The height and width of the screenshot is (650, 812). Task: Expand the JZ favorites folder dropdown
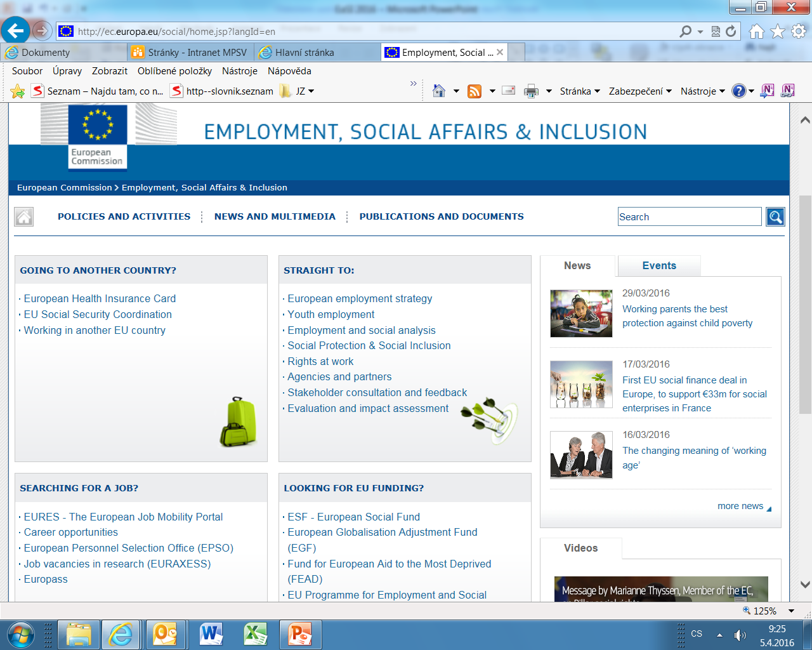coord(311,91)
